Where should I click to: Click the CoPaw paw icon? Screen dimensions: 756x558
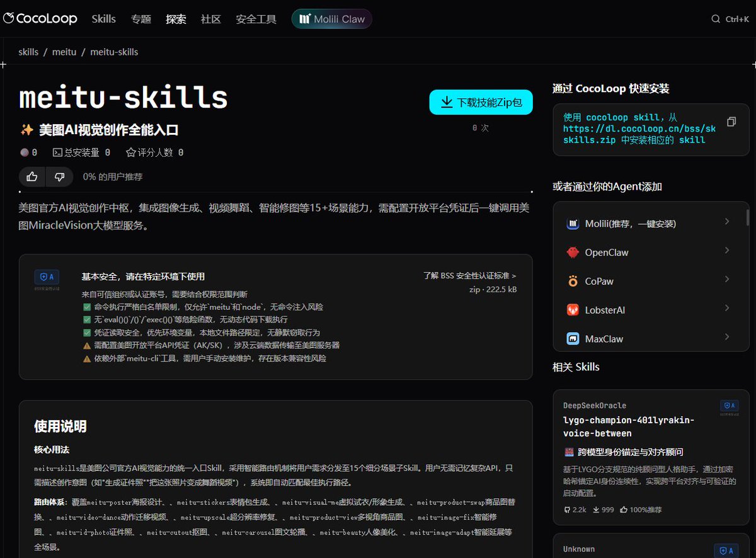[x=573, y=282]
